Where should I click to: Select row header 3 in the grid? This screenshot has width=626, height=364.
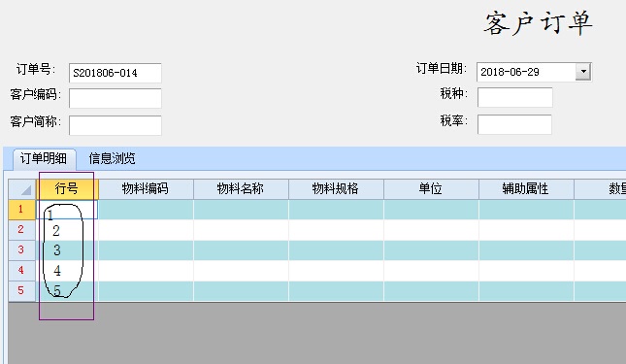click(22, 250)
